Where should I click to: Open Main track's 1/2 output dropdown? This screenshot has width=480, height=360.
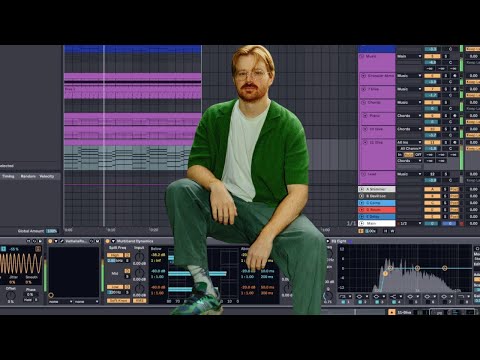pos(410,223)
